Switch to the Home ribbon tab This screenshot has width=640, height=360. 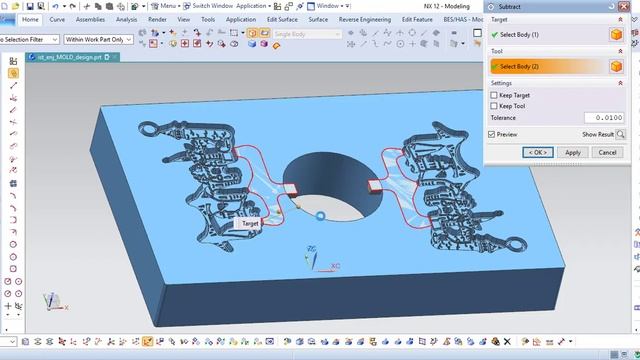[30, 19]
